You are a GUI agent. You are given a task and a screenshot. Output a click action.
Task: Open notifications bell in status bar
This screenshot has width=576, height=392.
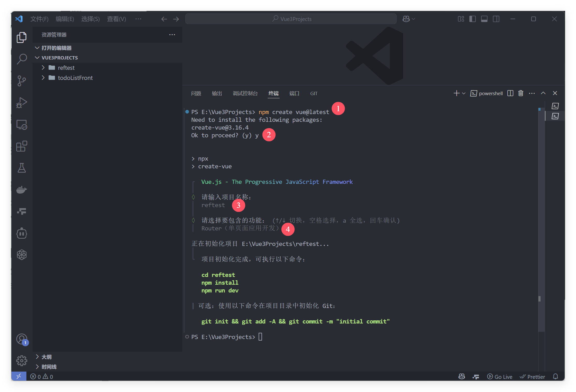pyautogui.click(x=556, y=376)
